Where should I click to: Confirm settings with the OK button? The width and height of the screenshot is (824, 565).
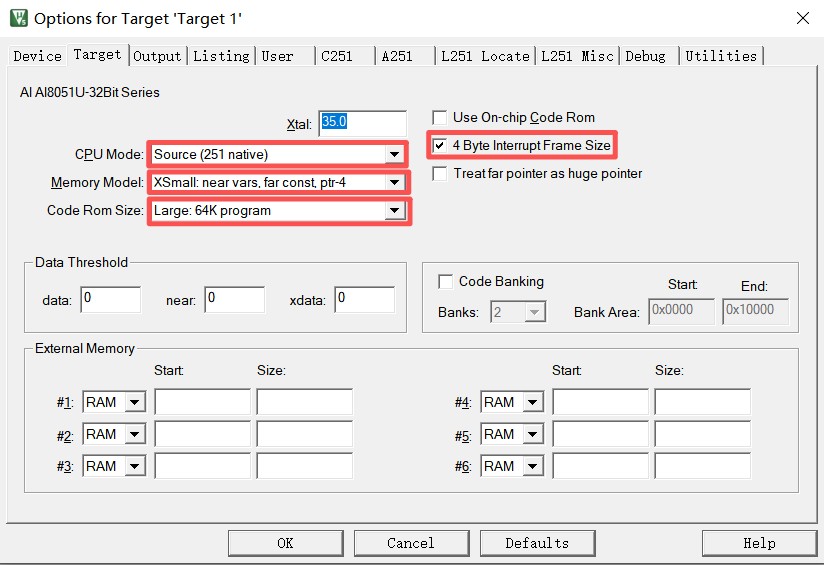(285, 543)
